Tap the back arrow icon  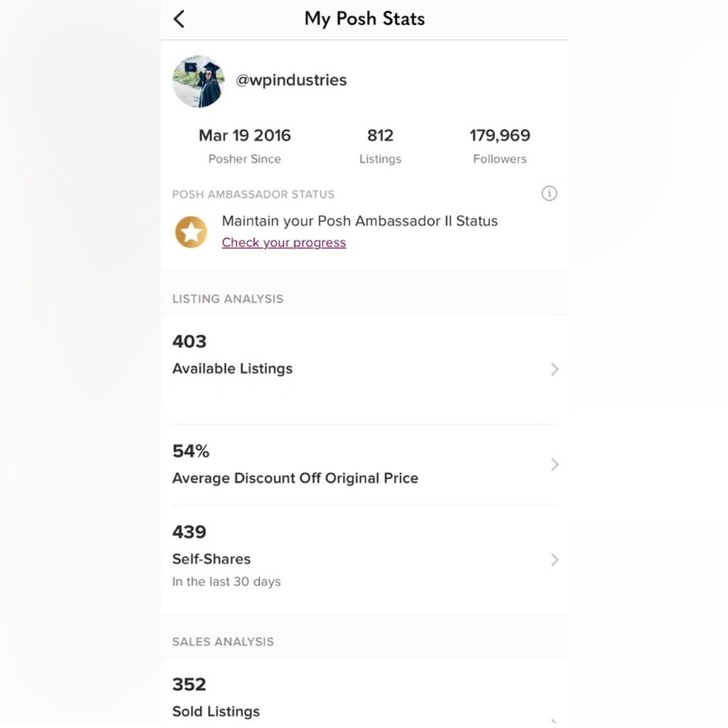coord(179,19)
